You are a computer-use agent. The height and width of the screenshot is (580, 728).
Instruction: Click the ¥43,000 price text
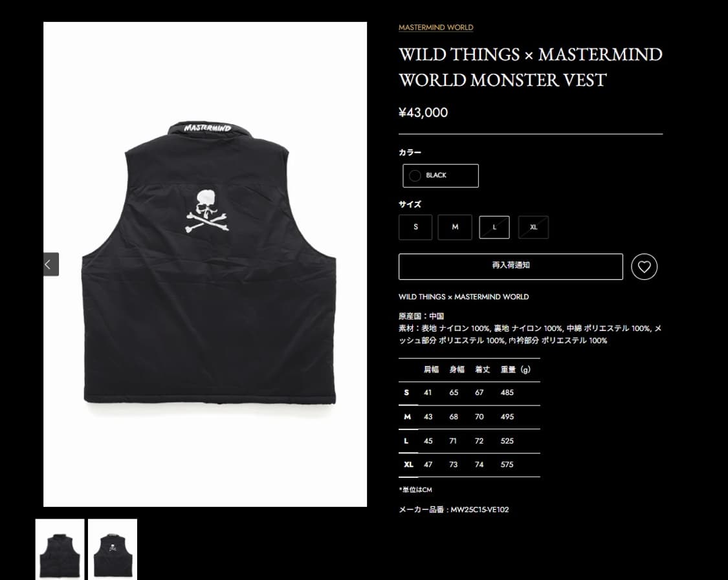423,113
